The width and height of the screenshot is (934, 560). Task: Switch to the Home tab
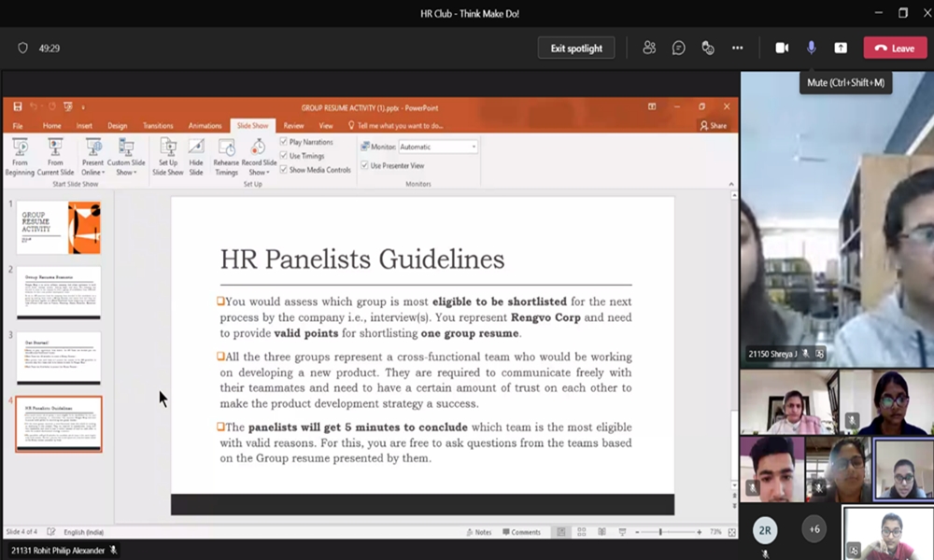pyautogui.click(x=51, y=126)
